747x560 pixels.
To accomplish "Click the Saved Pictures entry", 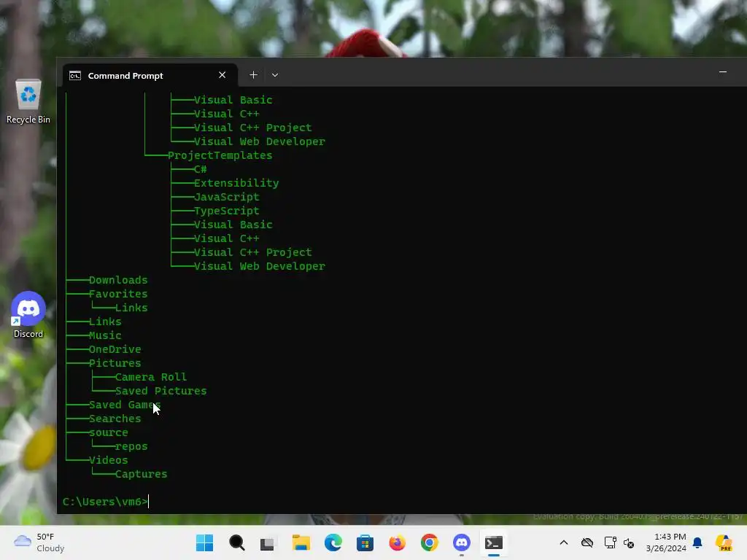I will click(161, 391).
